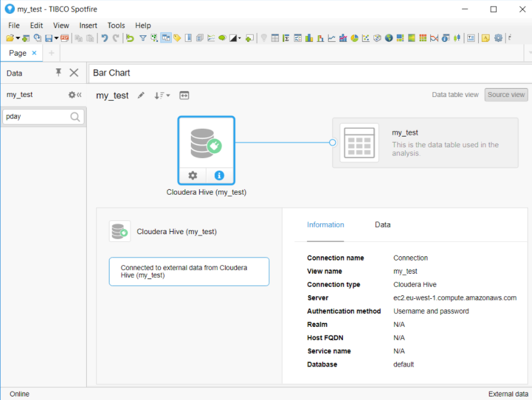Open the Bookmarks icon in toolbar
This screenshot has height=400, width=532.
coord(189,38)
